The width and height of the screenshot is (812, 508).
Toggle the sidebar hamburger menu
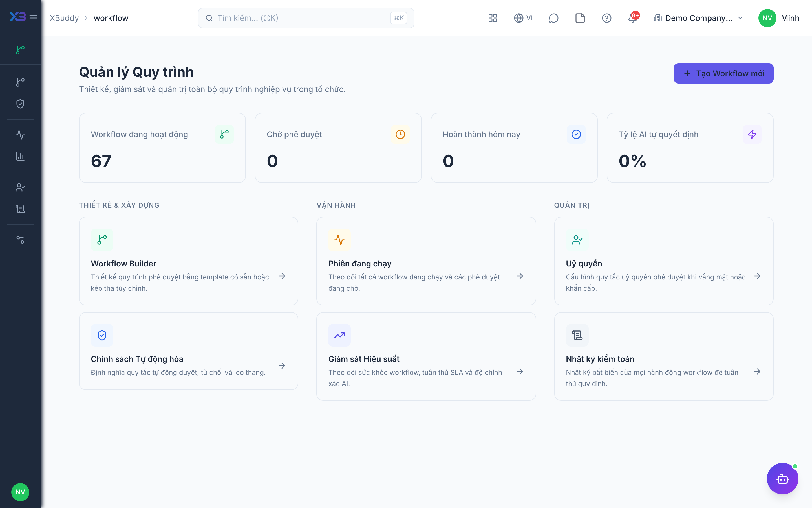33,18
